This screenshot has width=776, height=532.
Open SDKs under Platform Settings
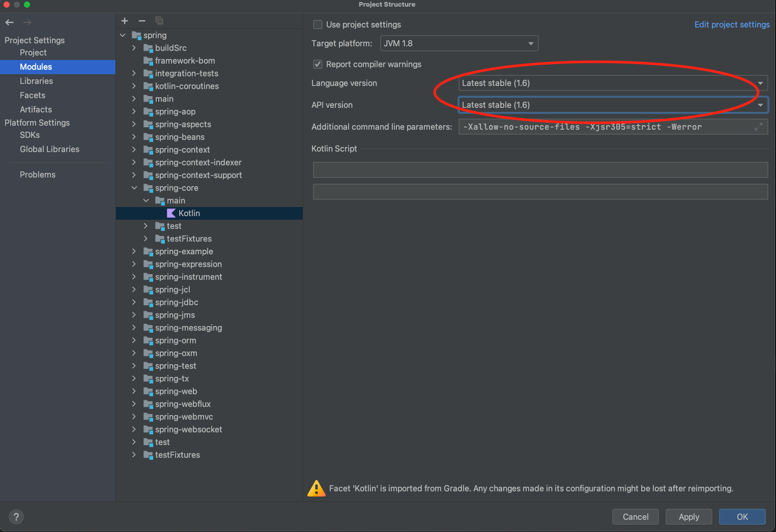coord(30,135)
